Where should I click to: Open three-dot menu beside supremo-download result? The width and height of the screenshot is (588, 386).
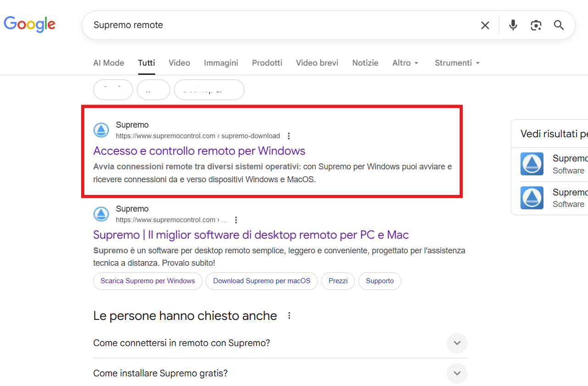point(289,136)
